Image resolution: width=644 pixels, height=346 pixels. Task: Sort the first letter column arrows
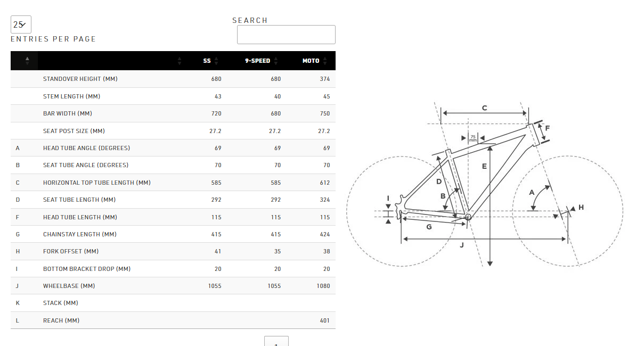coord(28,61)
